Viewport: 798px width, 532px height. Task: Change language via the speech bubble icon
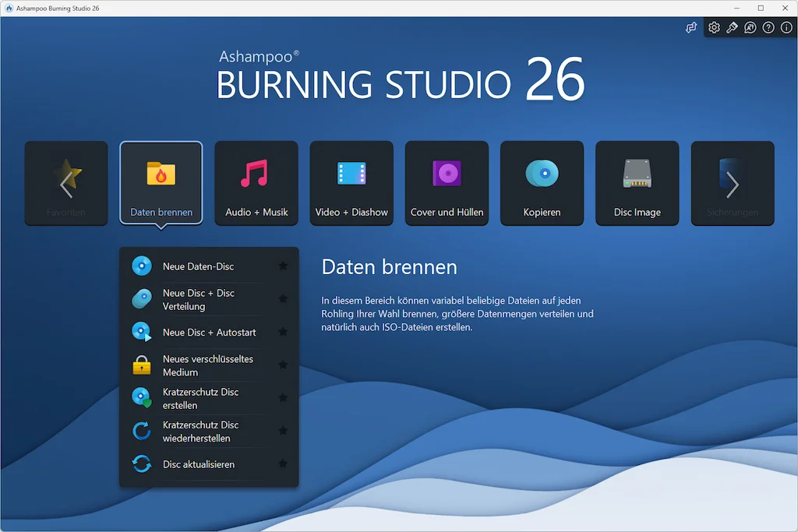(x=750, y=27)
